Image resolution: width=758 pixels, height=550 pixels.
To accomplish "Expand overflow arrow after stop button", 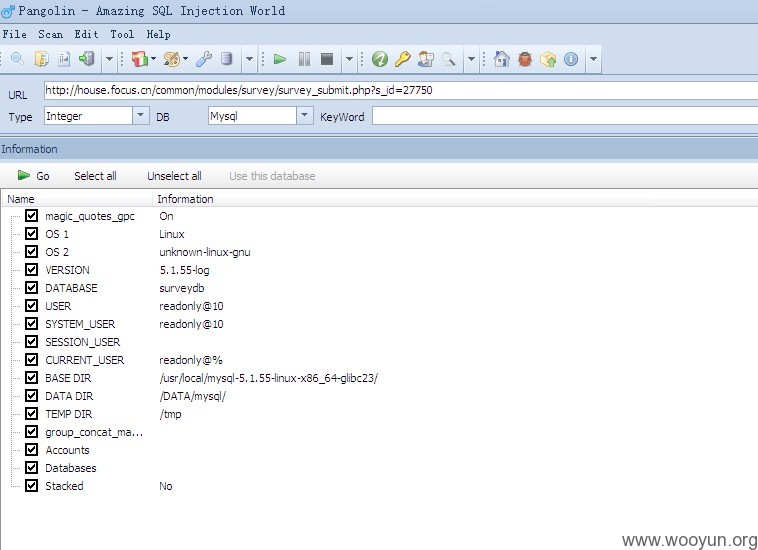I will pyautogui.click(x=349, y=59).
